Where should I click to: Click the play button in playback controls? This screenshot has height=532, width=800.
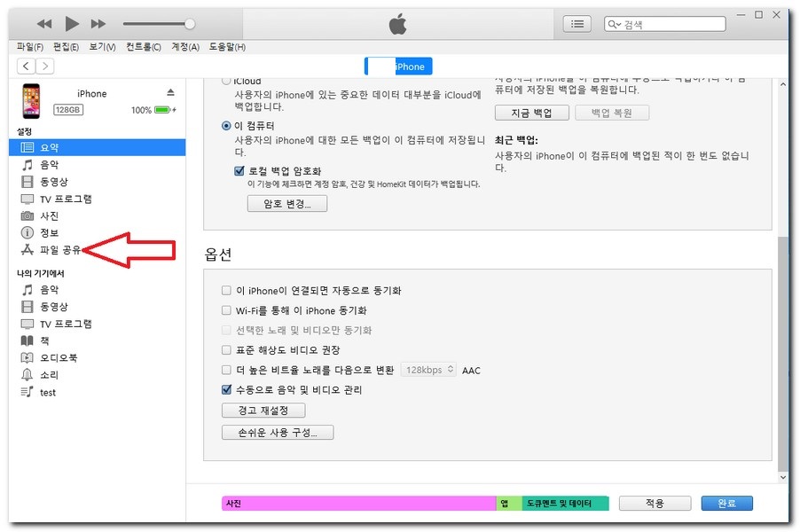(73, 24)
